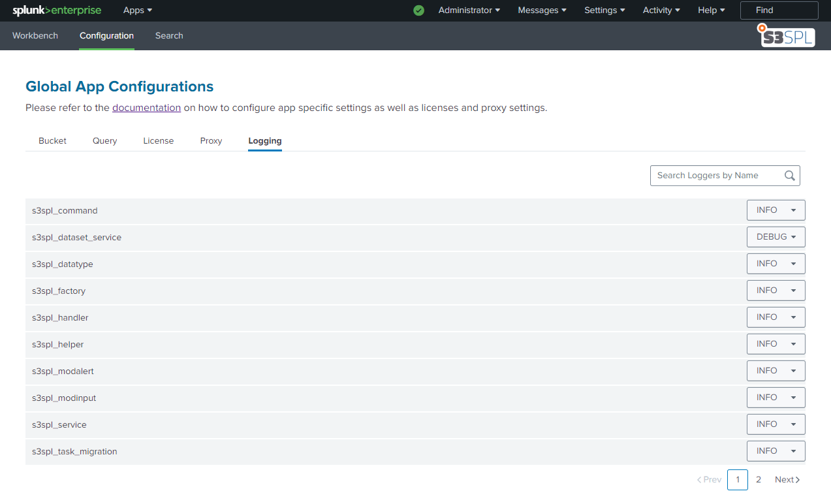Change log level for s3spl_dataset_service
831x504 pixels.
(776, 237)
